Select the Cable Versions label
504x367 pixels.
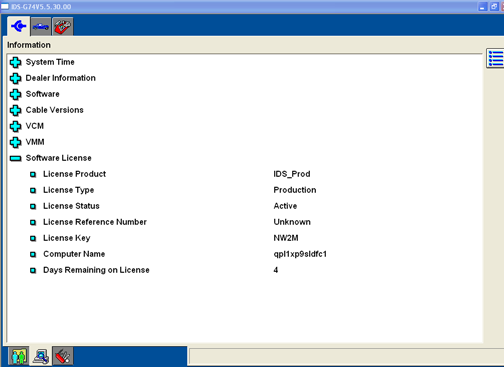click(55, 110)
